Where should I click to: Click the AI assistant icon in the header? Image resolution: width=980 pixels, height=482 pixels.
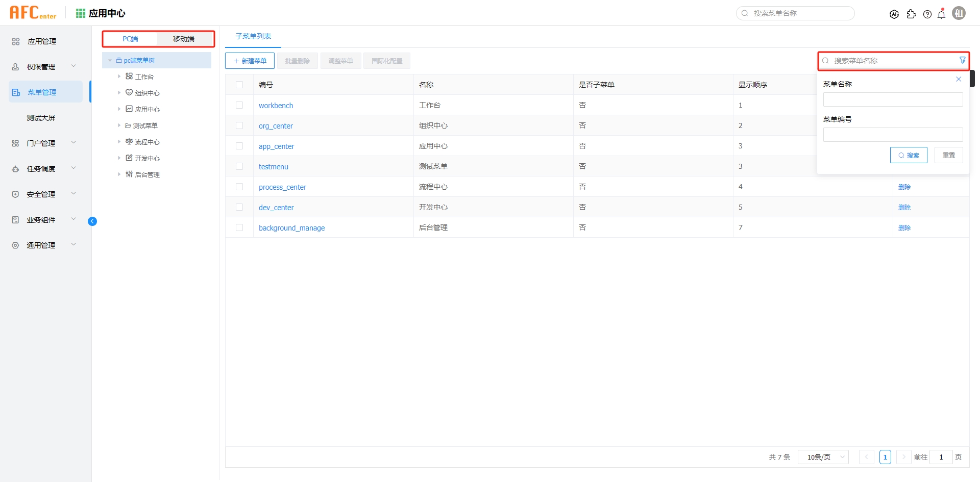(894, 14)
